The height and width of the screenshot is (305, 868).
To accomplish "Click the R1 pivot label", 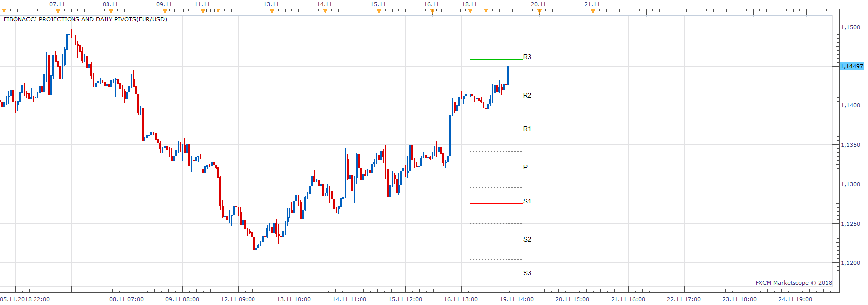I will click(x=527, y=129).
